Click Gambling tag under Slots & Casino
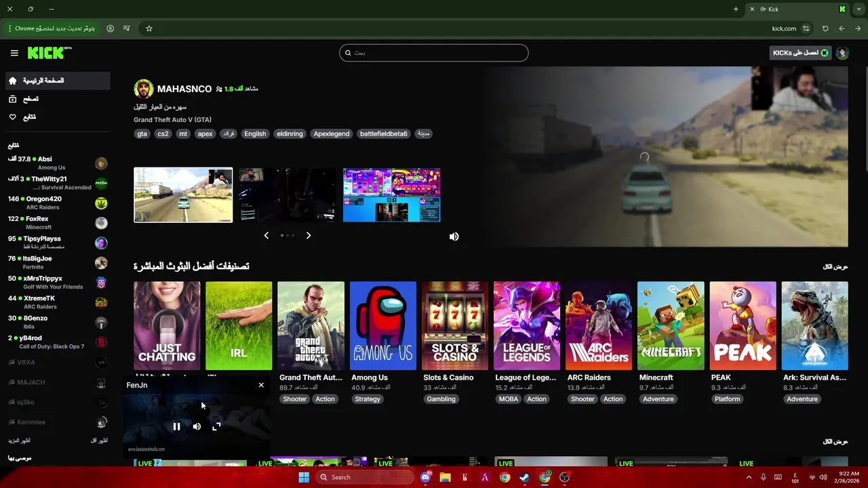This screenshot has width=868, height=488. pos(441,399)
